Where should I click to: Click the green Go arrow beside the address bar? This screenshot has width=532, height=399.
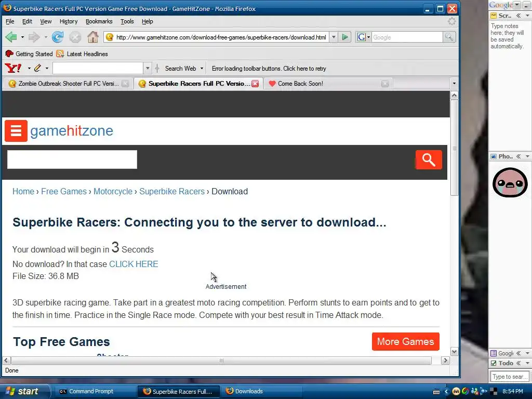tap(345, 37)
